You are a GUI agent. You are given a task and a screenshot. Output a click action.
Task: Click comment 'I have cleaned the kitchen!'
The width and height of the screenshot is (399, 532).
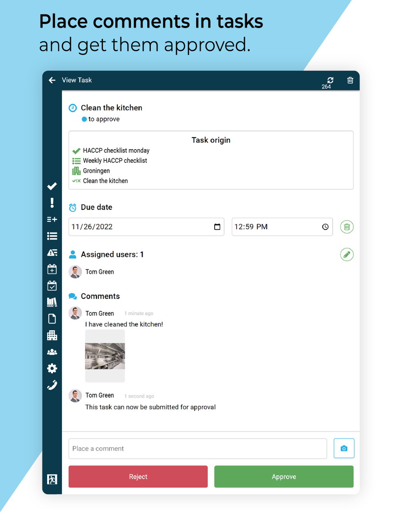tap(124, 324)
